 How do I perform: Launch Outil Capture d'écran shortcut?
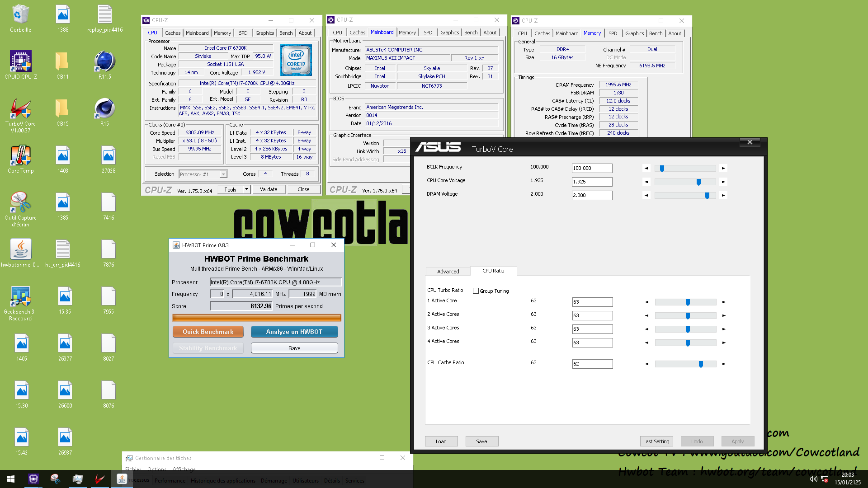(x=20, y=209)
